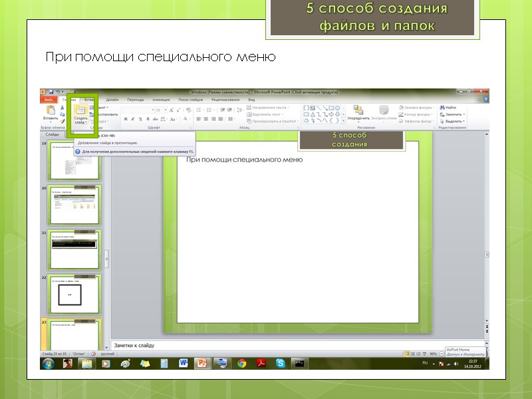Click the Center text alignment icon

206,119
